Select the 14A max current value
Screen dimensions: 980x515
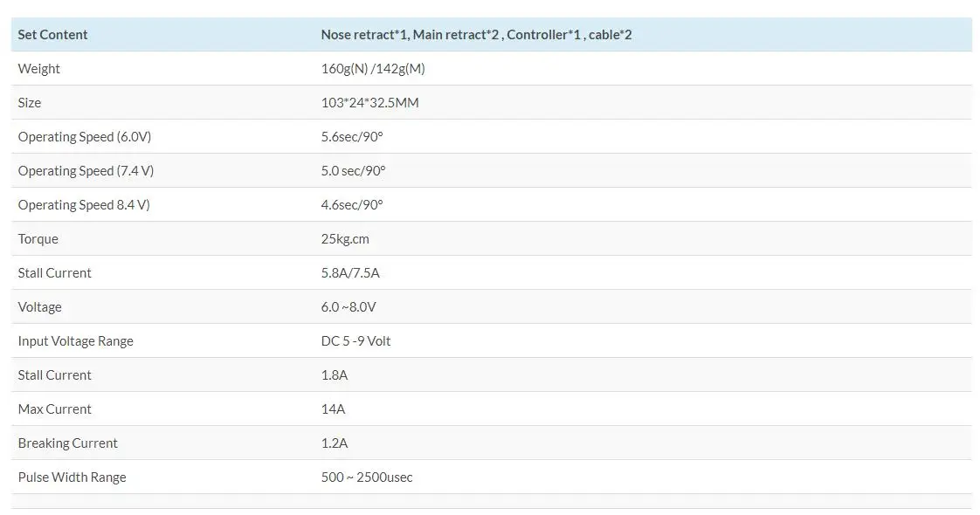pos(333,409)
